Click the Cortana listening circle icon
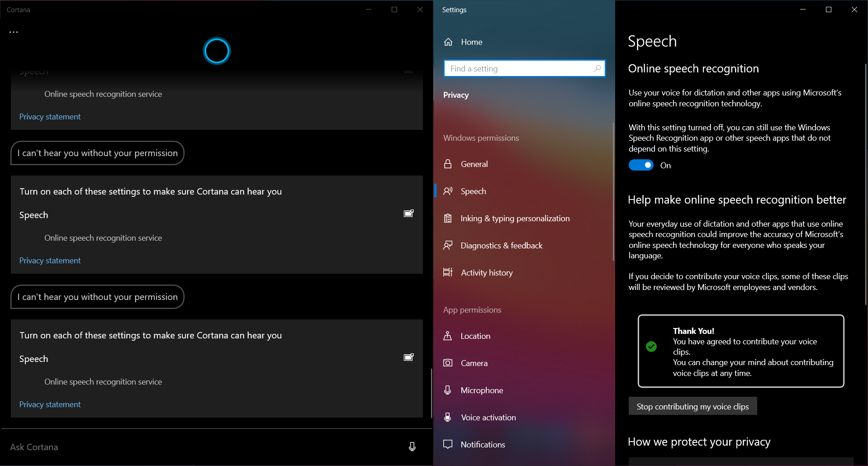Image resolution: width=868 pixels, height=466 pixels. (x=217, y=51)
